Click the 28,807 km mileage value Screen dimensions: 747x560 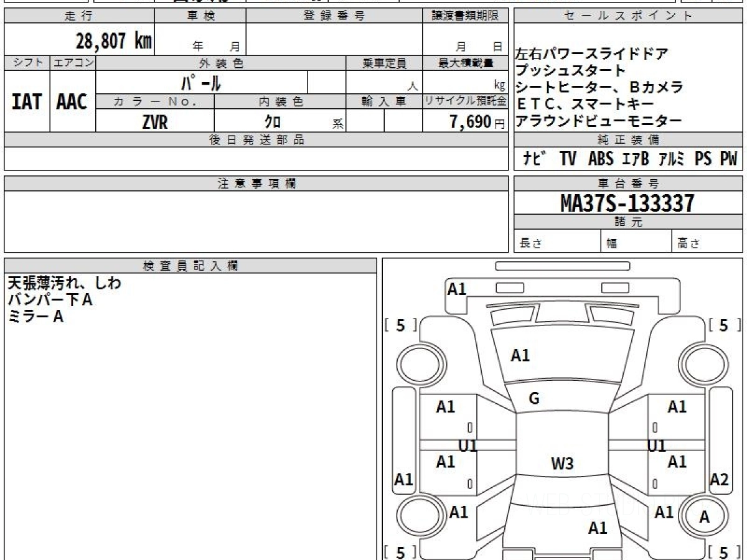114,41
